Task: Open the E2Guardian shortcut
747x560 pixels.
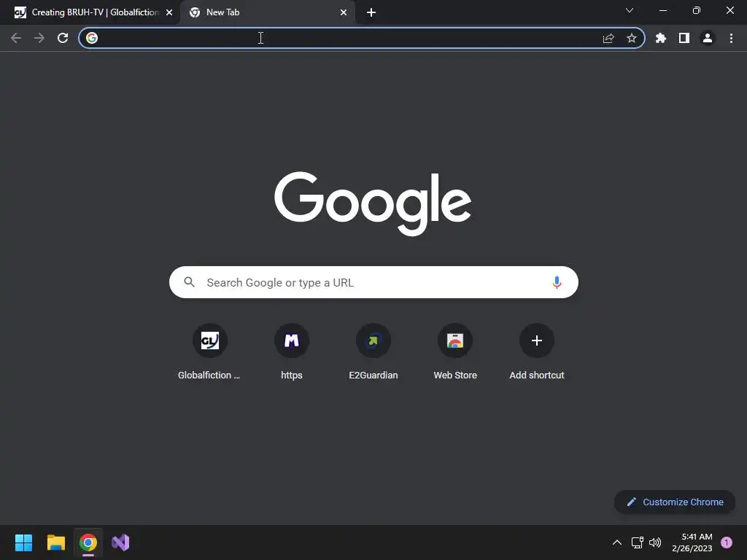Action: tap(373, 352)
